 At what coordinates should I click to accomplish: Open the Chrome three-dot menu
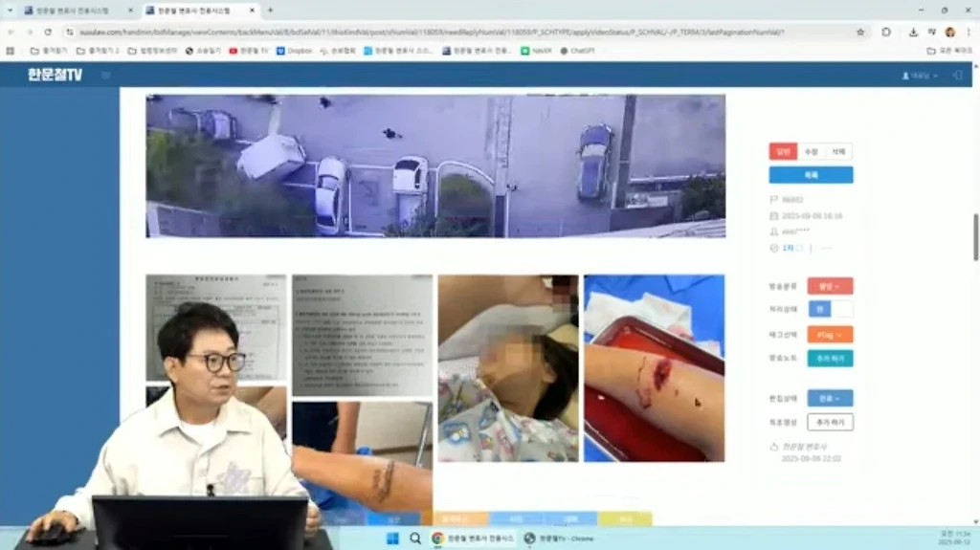(x=969, y=32)
